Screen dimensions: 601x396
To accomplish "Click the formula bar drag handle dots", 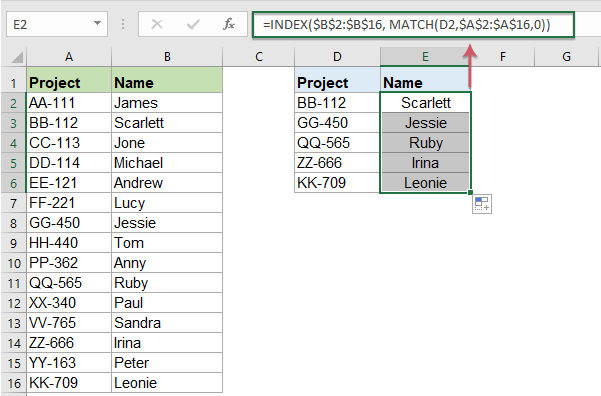I will point(123,25).
